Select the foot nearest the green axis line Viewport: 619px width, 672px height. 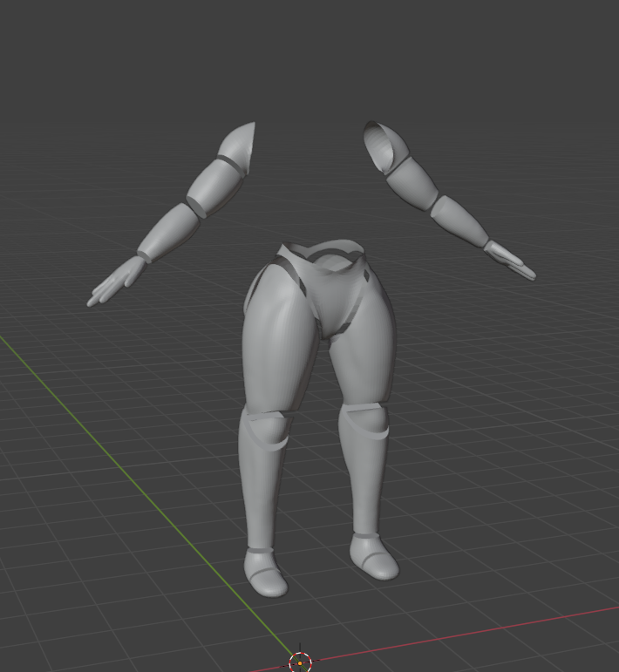[x=266, y=573]
